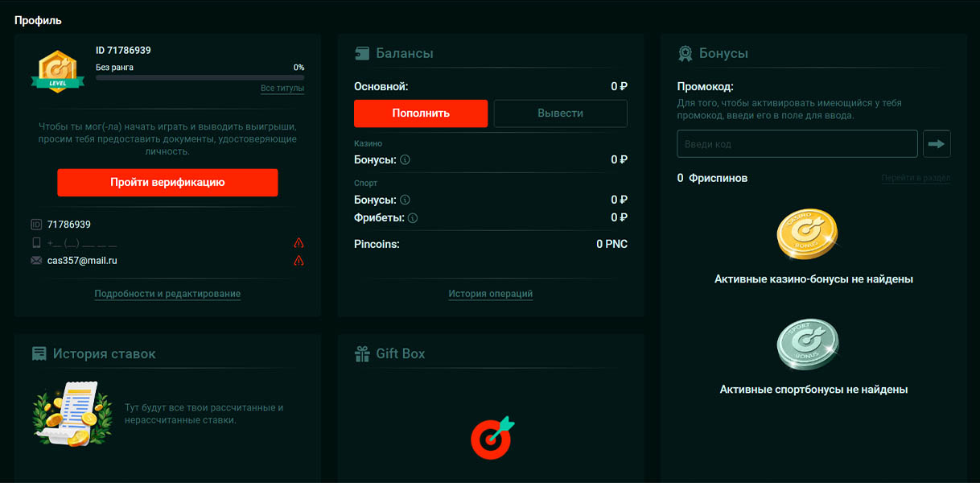Click the info icon beside sport Бонусы
Viewport: 980px width, 483px height.
click(405, 200)
